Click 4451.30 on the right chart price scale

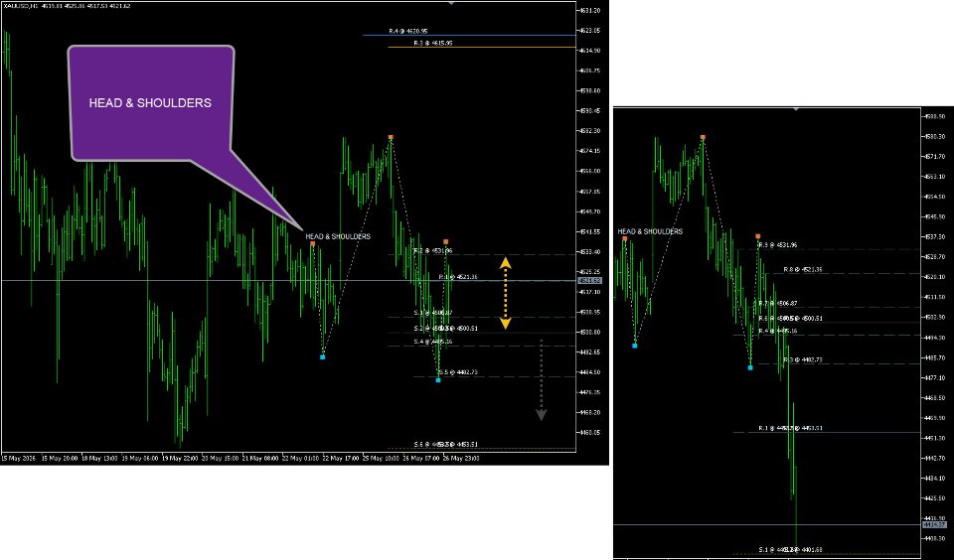click(x=934, y=438)
